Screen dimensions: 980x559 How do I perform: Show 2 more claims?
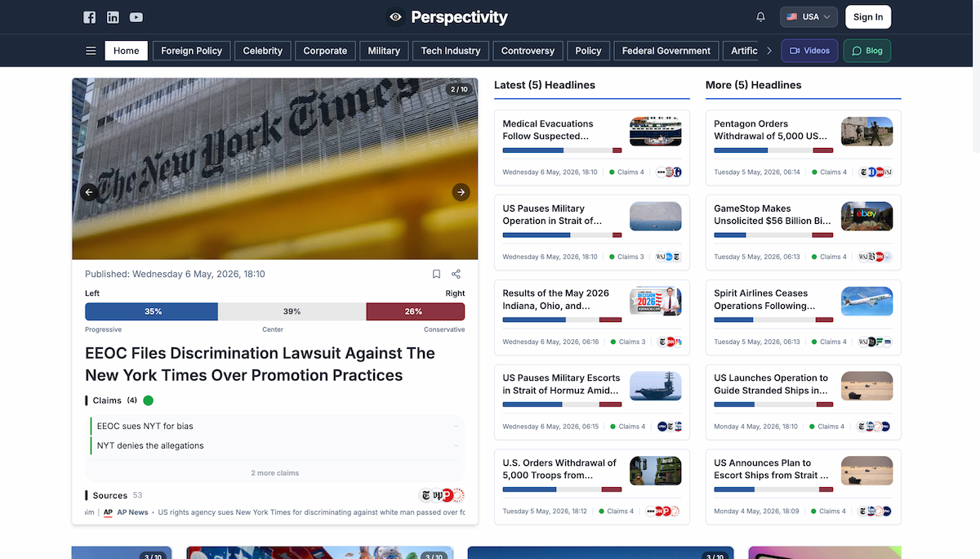275,473
